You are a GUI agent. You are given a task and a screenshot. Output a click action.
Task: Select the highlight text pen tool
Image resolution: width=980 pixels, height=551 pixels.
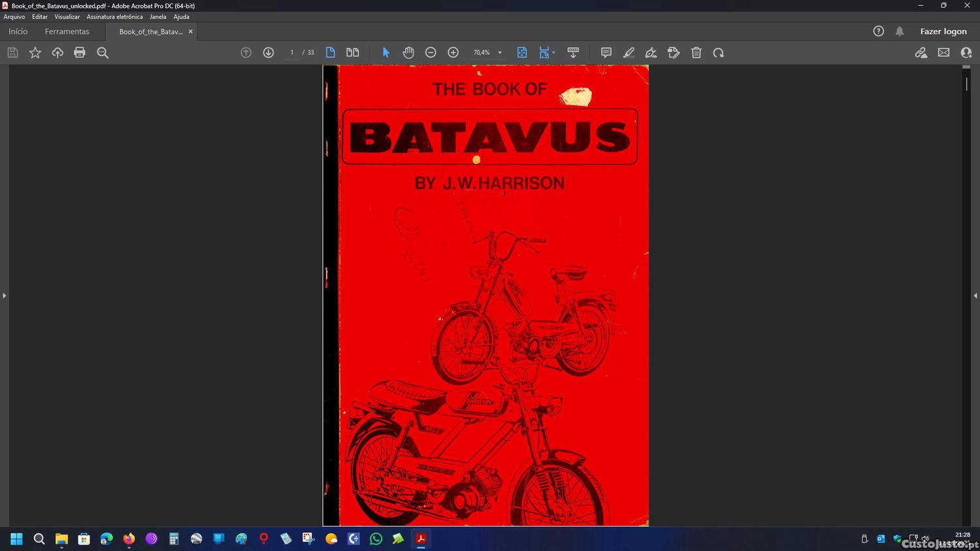pos(629,53)
